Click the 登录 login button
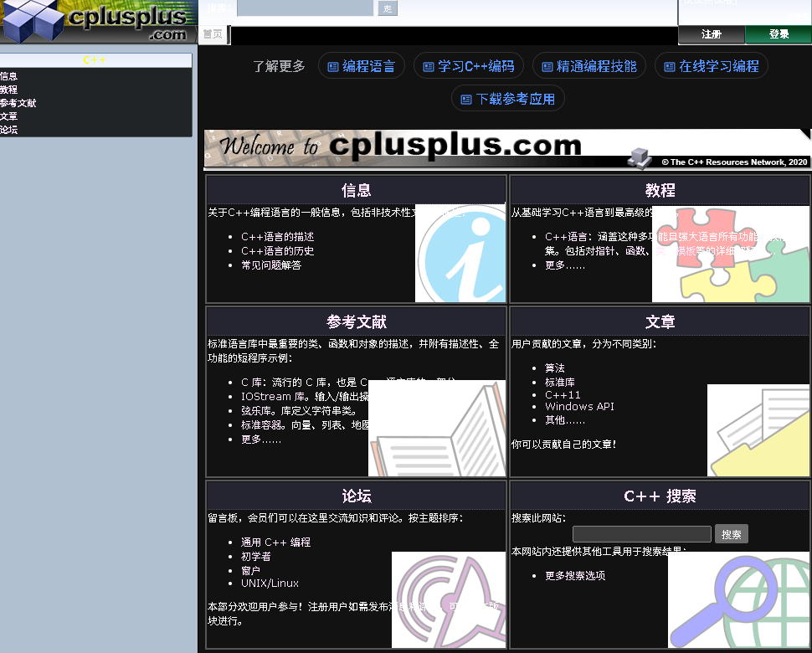Screen dimensions: 812x653 click(779, 34)
